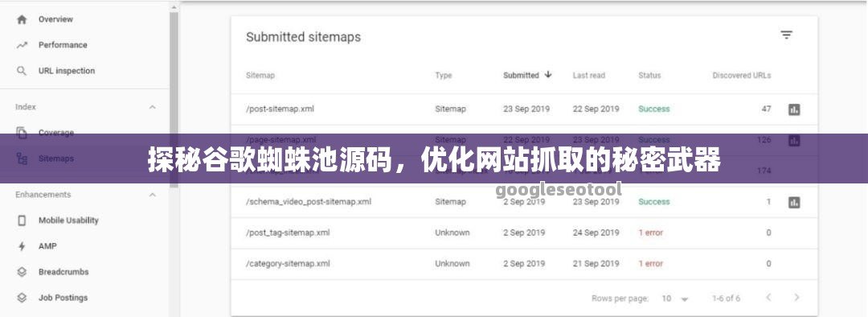Click Success status of /schema_video_post-sitemap.xml
The image size is (868, 317).
coord(653,202)
